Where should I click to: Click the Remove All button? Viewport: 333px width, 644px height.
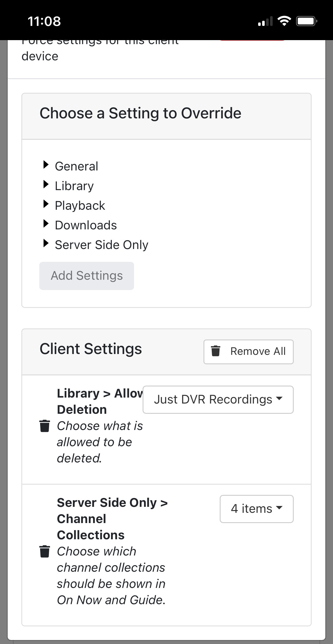pos(248,351)
